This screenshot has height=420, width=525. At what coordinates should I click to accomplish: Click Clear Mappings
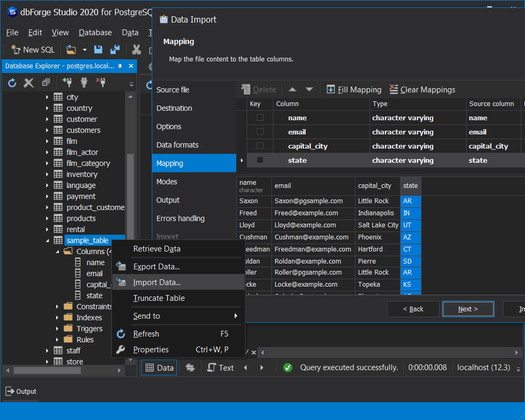coord(422,89)
